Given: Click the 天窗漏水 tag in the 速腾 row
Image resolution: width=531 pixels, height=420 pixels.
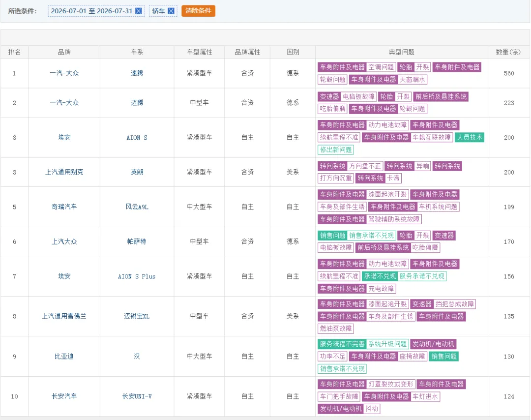Looking at the screenshot, I should tap(412, 80).
